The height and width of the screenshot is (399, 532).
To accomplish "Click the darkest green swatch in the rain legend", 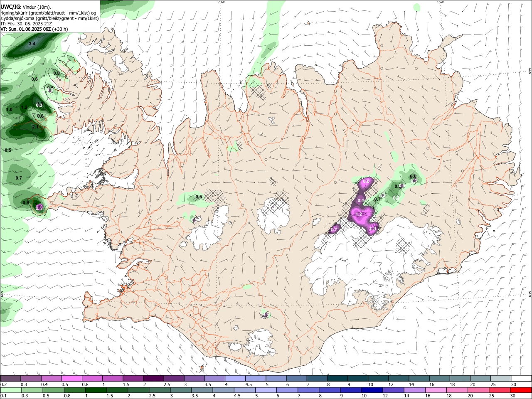I will (x=95, y=390).
